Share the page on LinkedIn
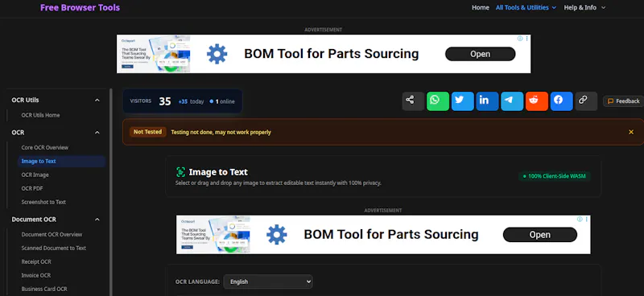 coord(487,101)
